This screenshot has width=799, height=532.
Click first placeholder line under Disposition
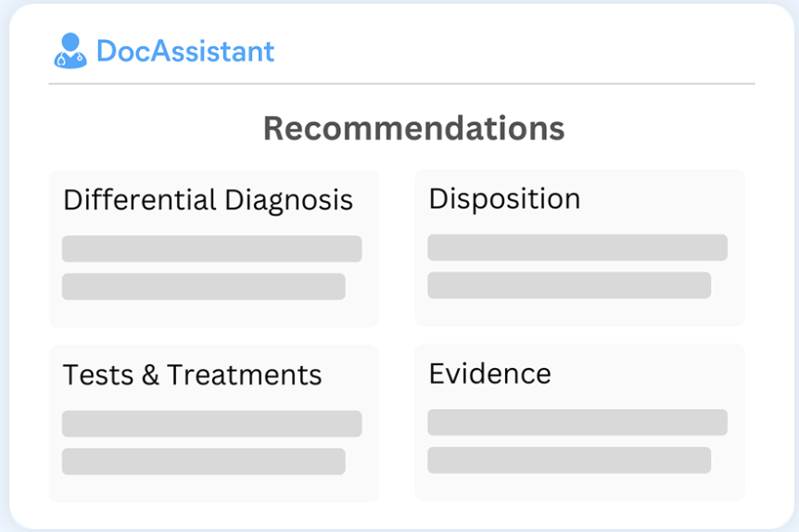point(577,247)
